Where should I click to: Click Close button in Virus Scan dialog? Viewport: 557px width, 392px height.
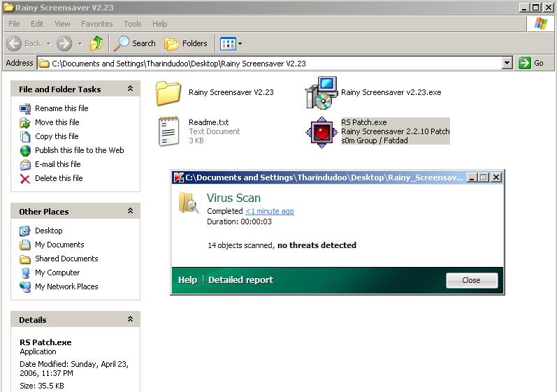click(x=472, y=280)
